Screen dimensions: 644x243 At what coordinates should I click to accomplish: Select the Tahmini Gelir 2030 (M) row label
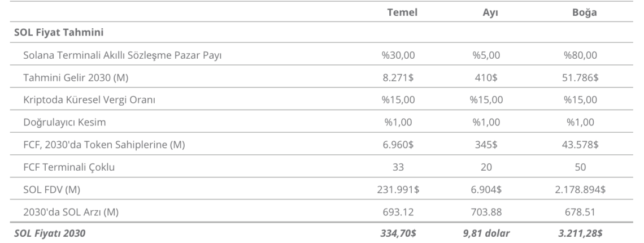pos(76,78)
